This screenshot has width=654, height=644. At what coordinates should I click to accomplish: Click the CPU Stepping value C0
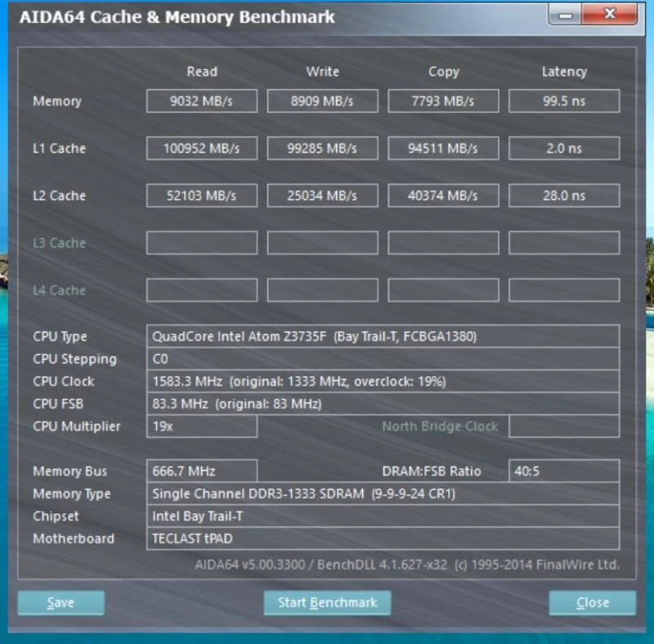383,359
